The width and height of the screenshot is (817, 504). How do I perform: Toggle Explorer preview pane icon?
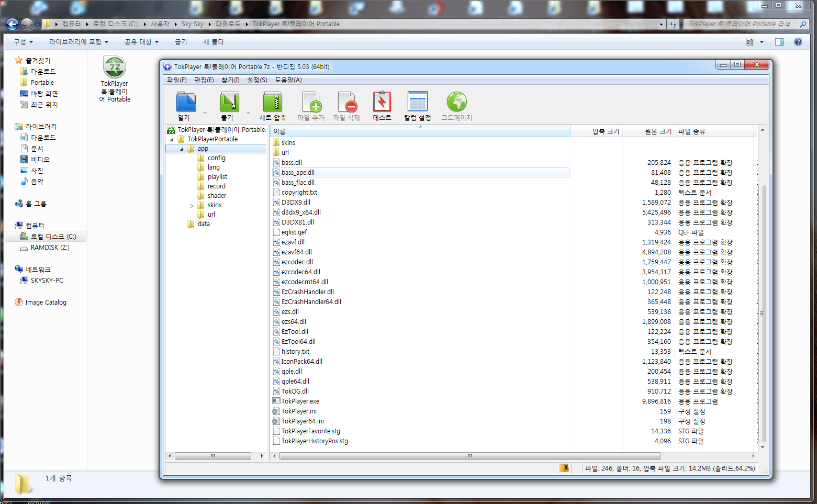779,42
